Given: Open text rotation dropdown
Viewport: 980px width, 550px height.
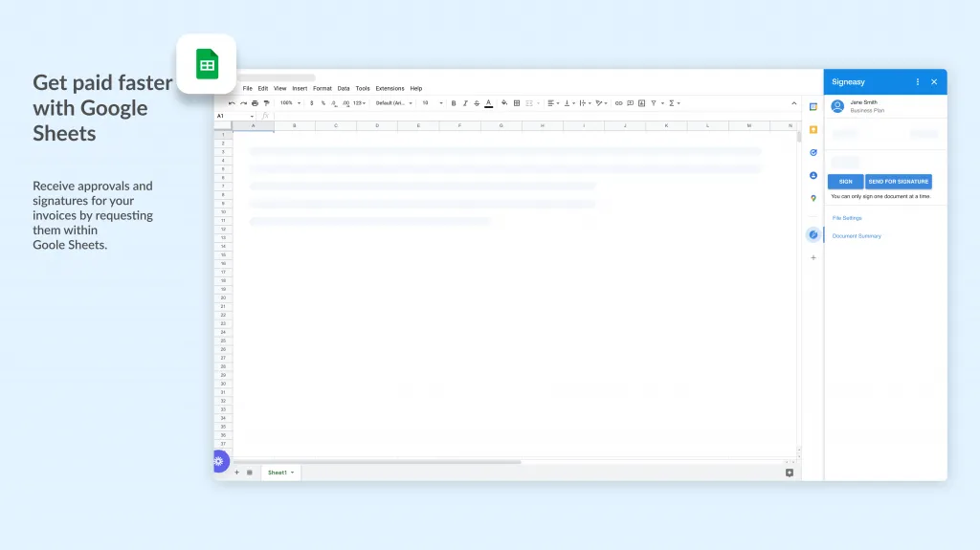Looking at the screenshot, I should (x=601, y=103).
